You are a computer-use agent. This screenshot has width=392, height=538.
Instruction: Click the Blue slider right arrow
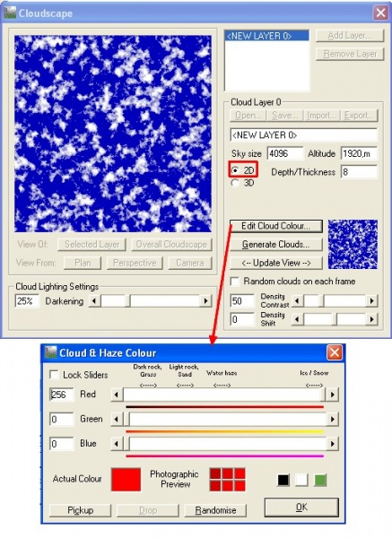pos(332,444)
